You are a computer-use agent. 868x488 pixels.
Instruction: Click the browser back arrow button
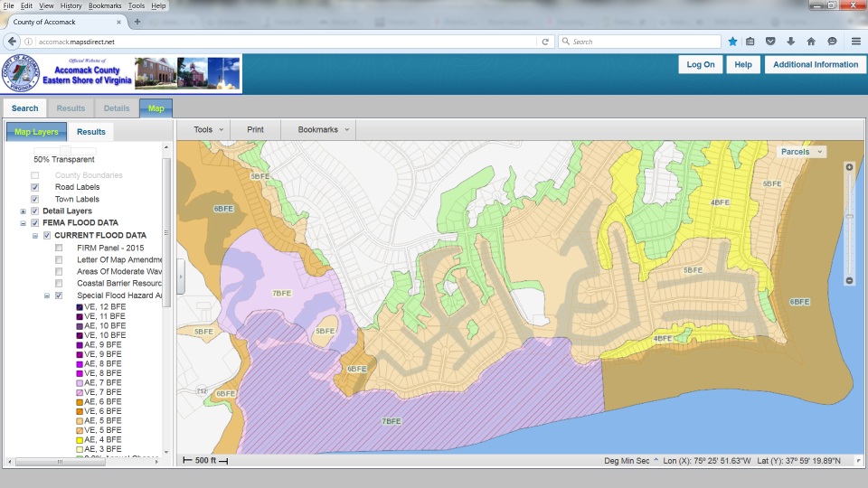13,42
